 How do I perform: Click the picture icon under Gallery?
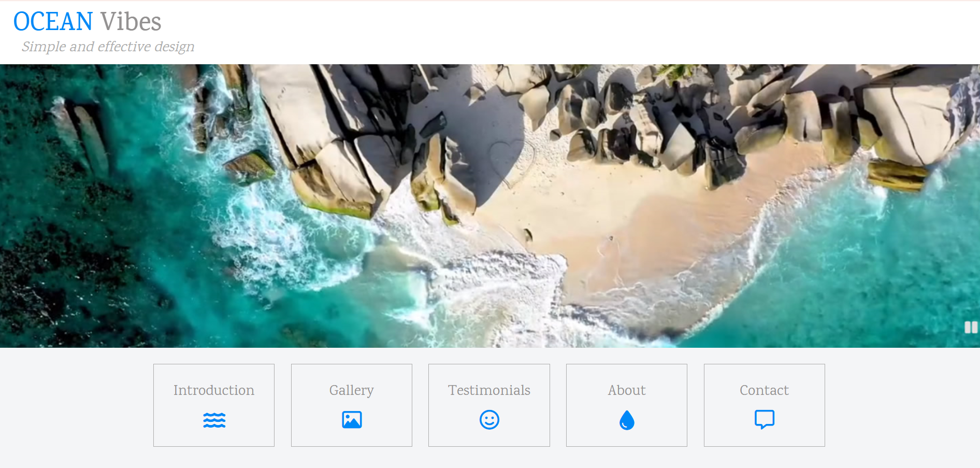[352, 420]
